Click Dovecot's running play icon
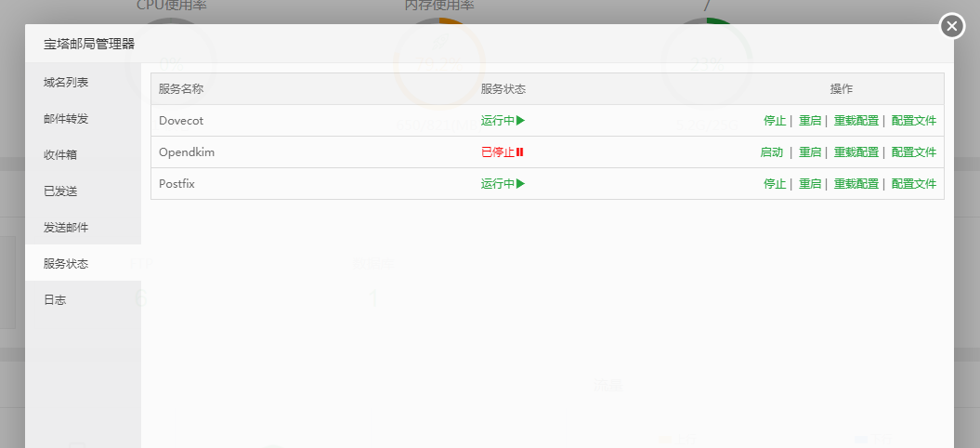This screenshot has width=980, height=448. (x=520, y=121)
